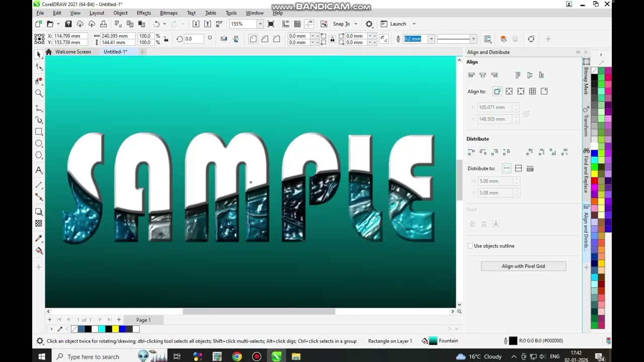Image resolution: width=644 pixels, height=362 pixels.
Task: Open the outline width dropdown
Action: 431,39
